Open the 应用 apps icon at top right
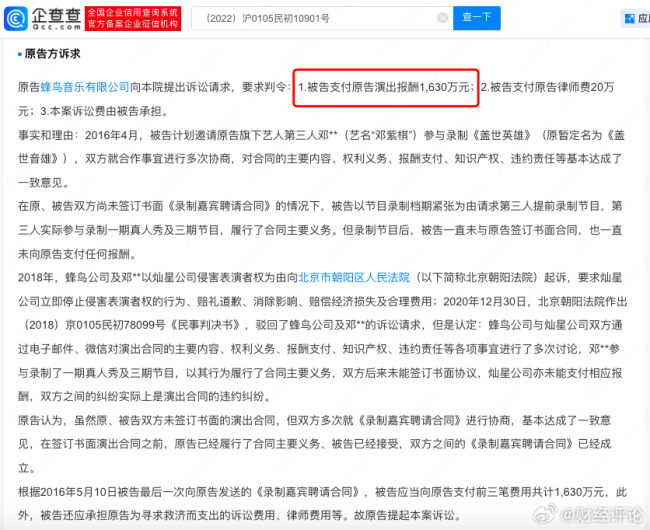The width and height of the screenshot is (650, 530). [636, 18]
